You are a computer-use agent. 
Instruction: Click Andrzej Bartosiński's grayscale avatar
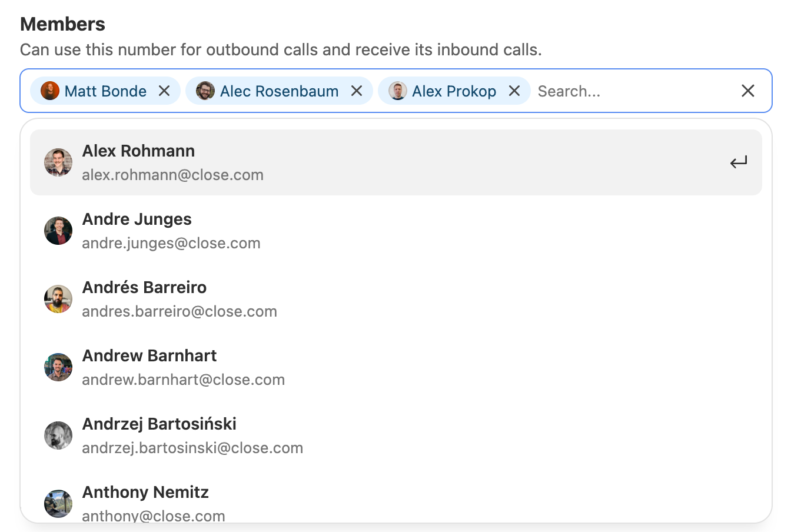click(x=58, y=435)
